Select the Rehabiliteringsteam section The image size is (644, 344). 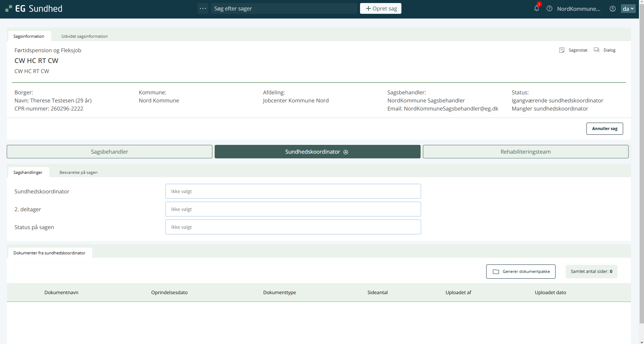[x=525, y=152]
